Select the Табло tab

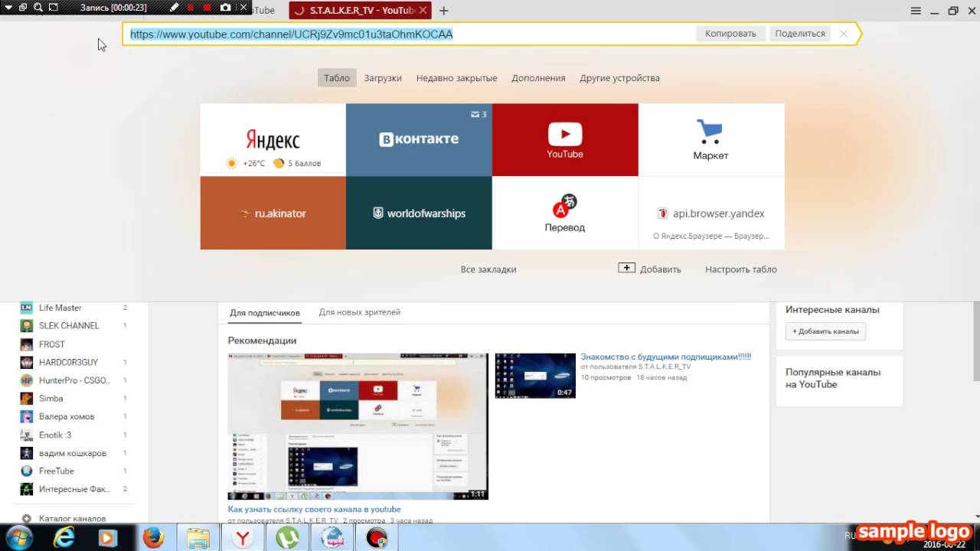(337, 78)
